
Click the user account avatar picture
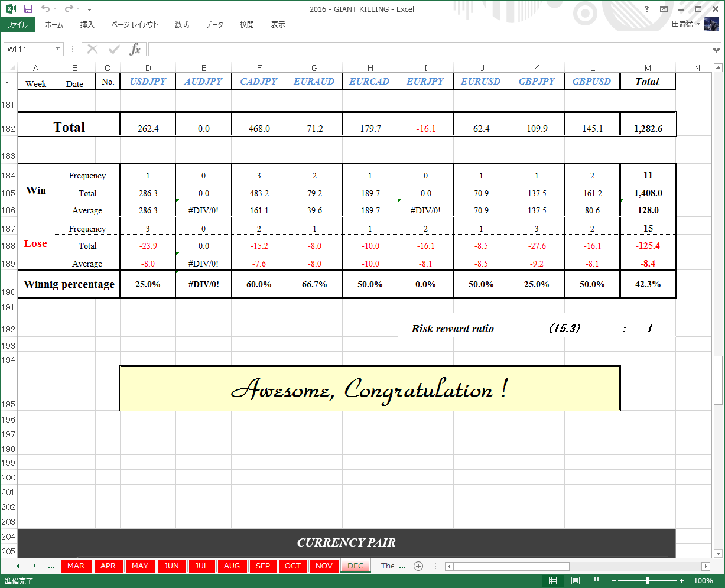[711, 24]
